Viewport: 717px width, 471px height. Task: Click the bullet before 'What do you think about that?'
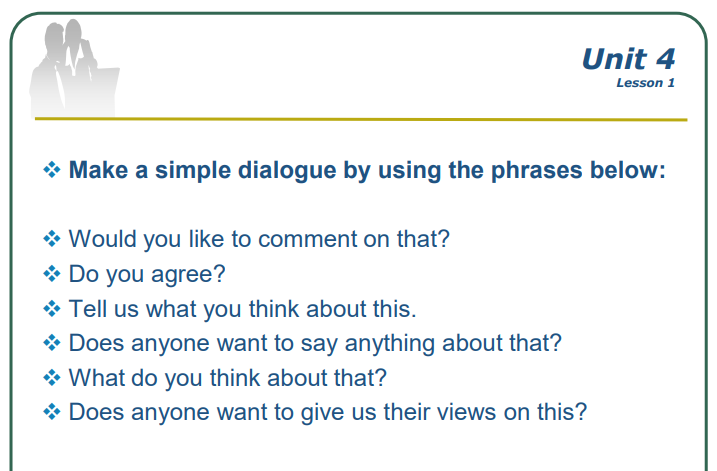click(x=52, y=378)
